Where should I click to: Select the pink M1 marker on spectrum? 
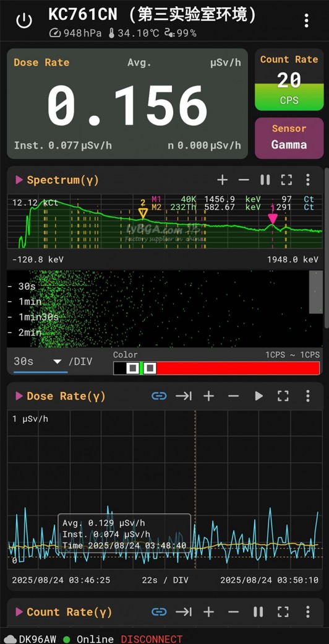(x=272, y=218)
